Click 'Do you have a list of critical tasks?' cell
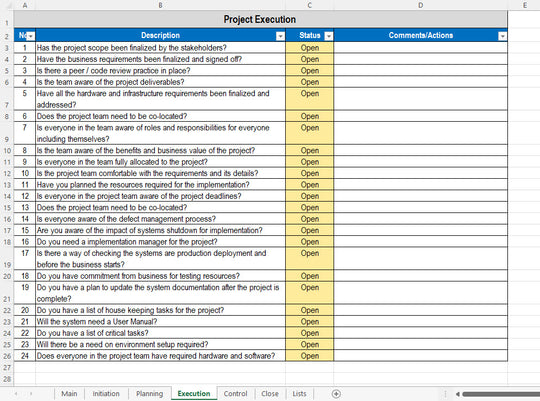The height and width of the screenshot is (401, 540). 160,332
